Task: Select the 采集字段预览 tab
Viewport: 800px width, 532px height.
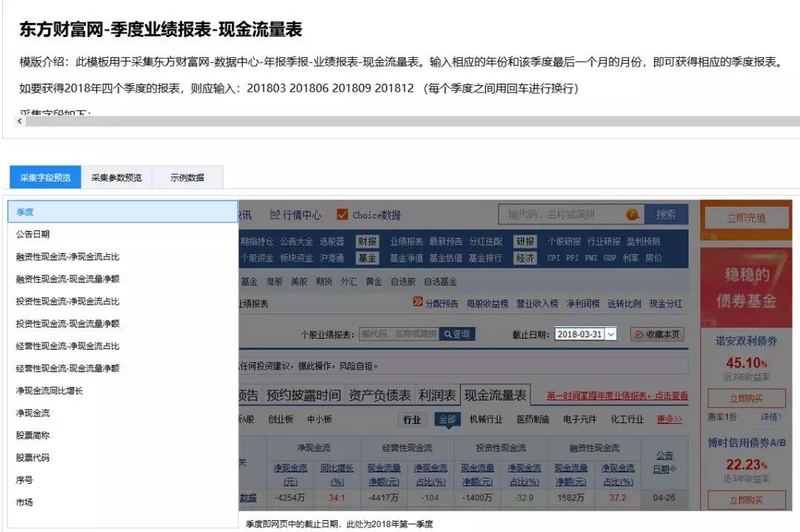Action: pos(45,177)
